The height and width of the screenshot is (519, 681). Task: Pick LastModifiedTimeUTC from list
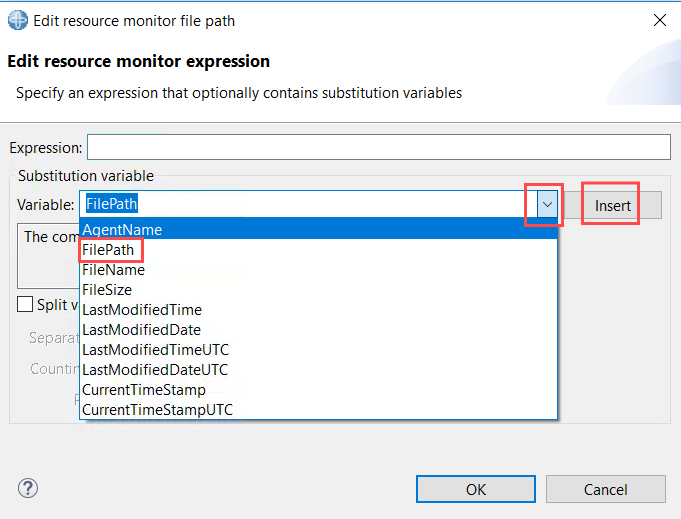318,350
